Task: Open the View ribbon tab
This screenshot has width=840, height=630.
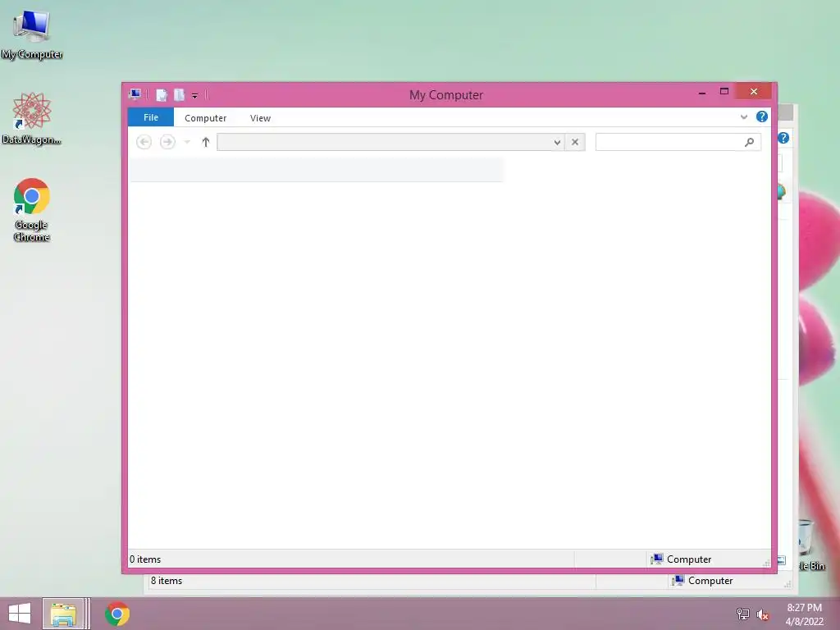Action: (x=260, y=118)
